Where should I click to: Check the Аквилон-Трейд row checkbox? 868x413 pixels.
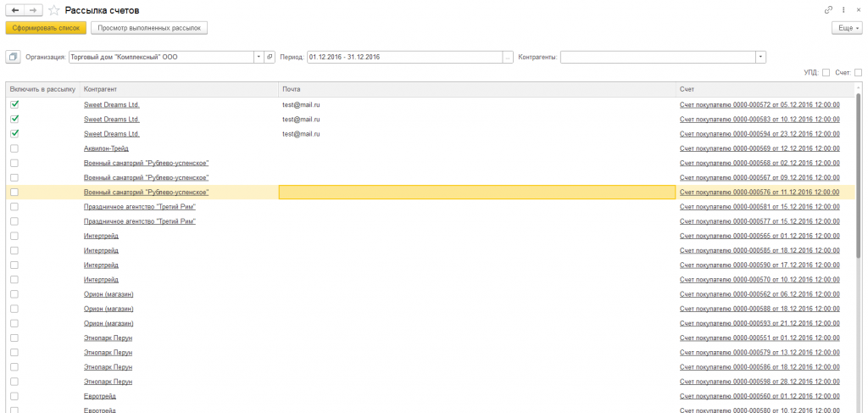[x=14, y=148]
